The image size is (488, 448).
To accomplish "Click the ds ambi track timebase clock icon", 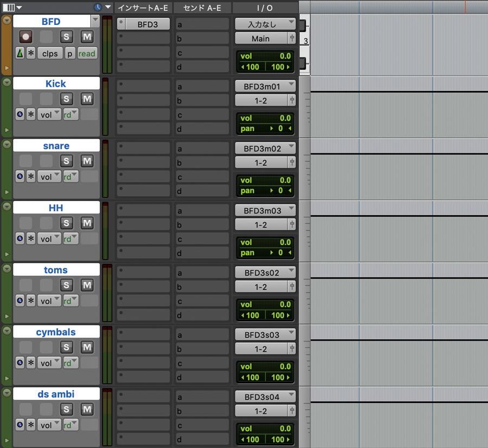I will point(20,425).
